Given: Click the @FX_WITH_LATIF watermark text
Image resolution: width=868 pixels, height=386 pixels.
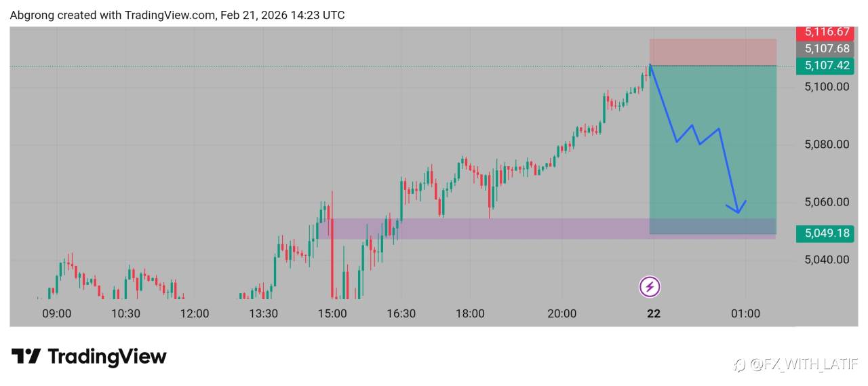Looking at the screenshot, I should pos(804,366).
